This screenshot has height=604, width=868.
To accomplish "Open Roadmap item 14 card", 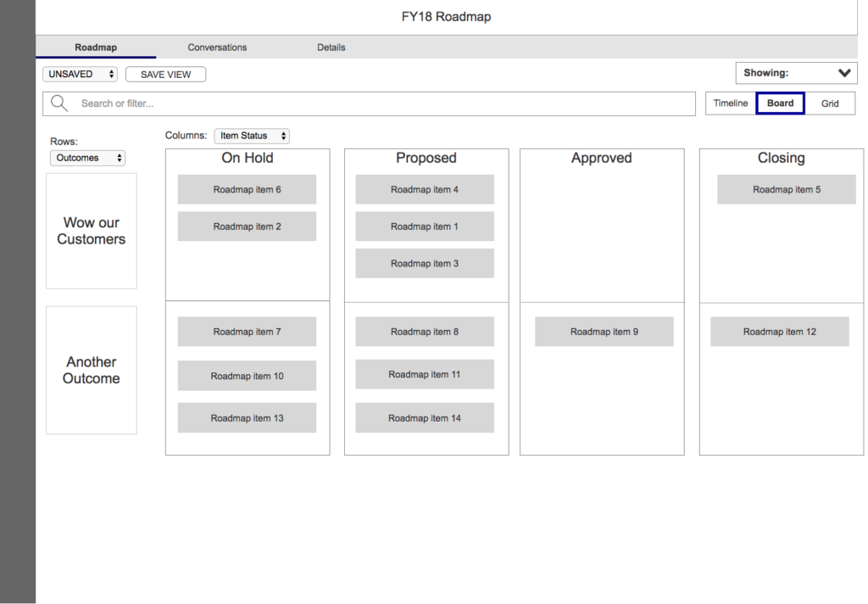I will pyautogui.click(x=424, y=418).
